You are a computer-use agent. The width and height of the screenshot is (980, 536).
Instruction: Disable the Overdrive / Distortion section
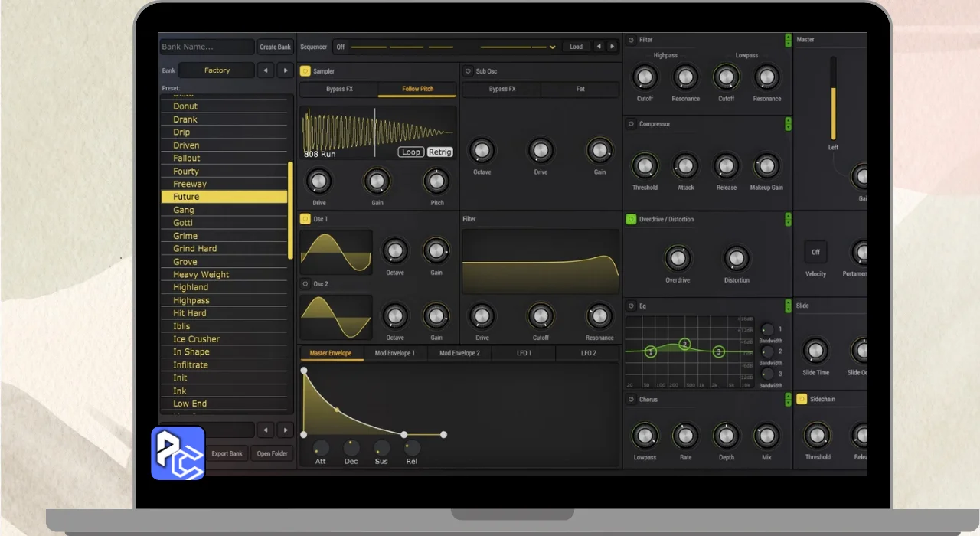[631, 219]
